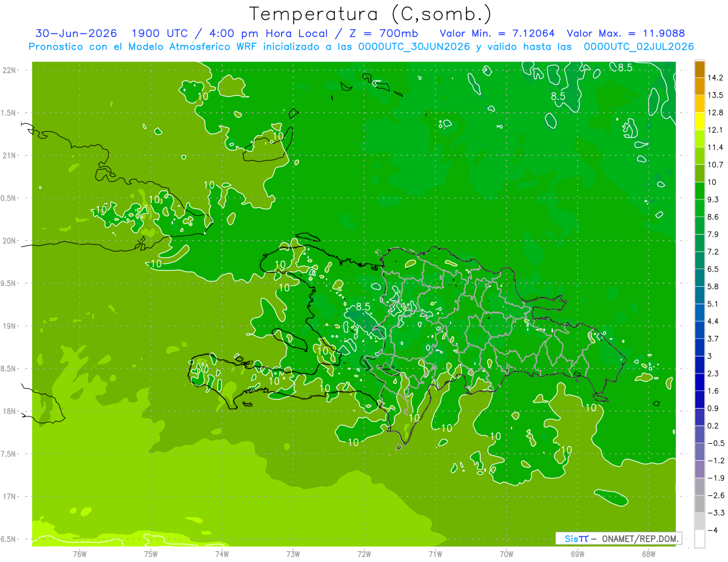Click the '71W' longitude axis label

(436, 554)
